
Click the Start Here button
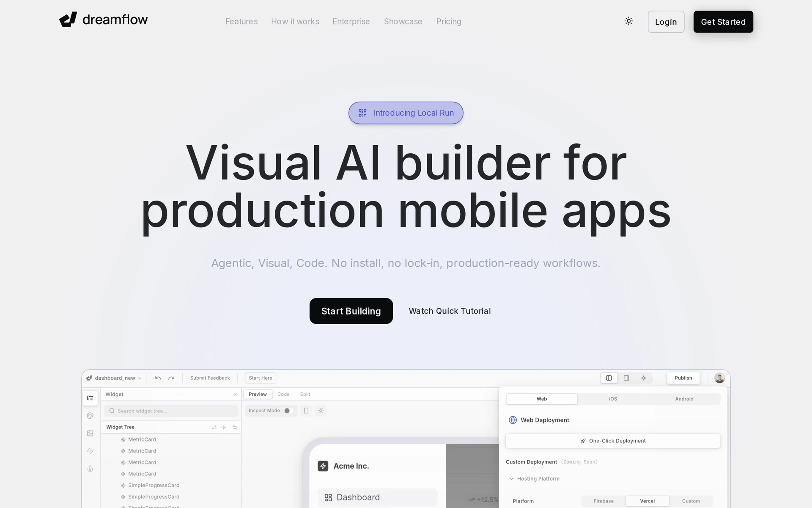[261, 378]
